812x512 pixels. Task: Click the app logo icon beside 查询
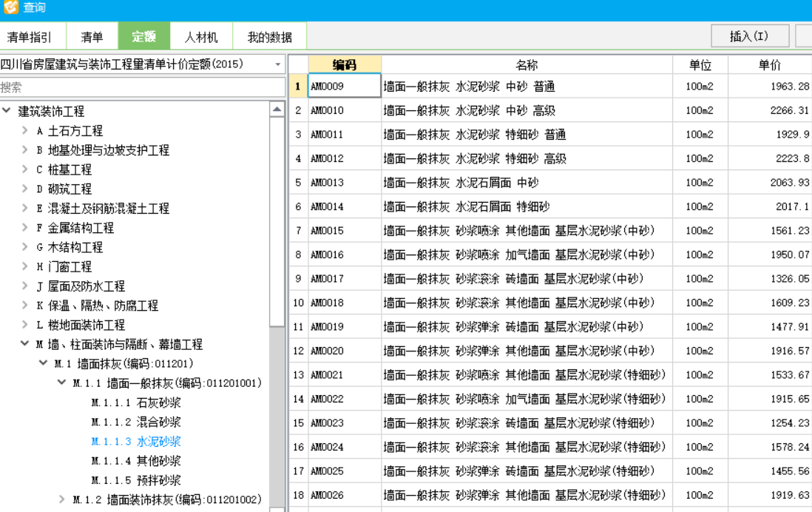(10, 7)
